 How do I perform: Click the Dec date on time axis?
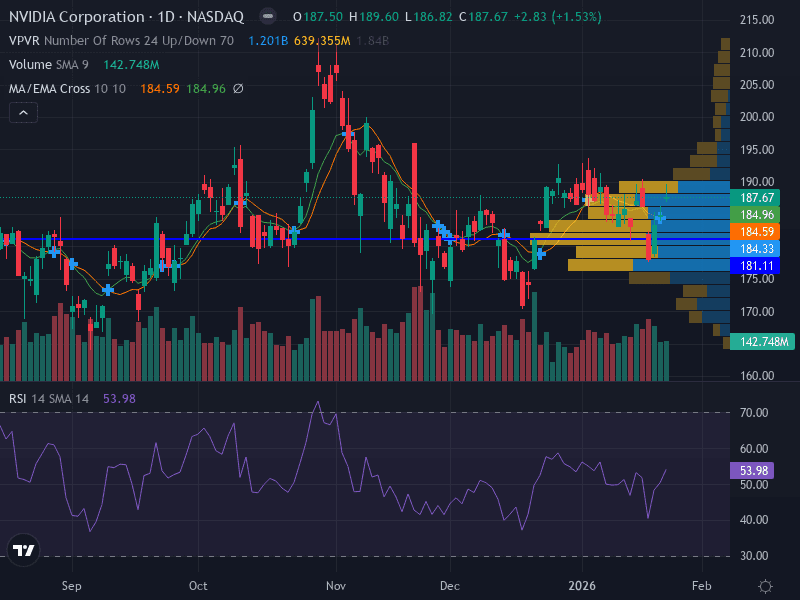450,586
